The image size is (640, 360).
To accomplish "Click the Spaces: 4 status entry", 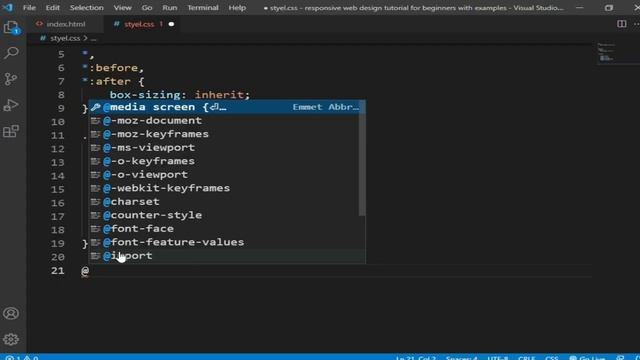I will coord(461,358).
